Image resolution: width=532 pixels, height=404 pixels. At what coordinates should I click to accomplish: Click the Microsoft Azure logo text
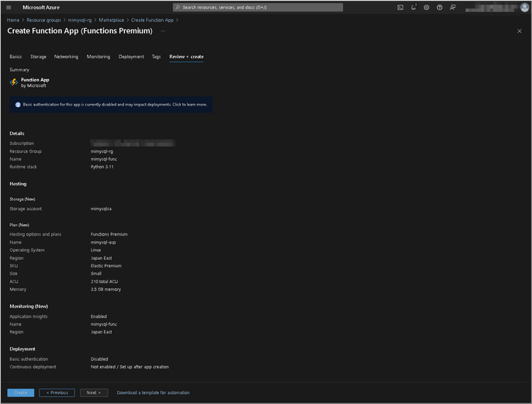point(41,8)
